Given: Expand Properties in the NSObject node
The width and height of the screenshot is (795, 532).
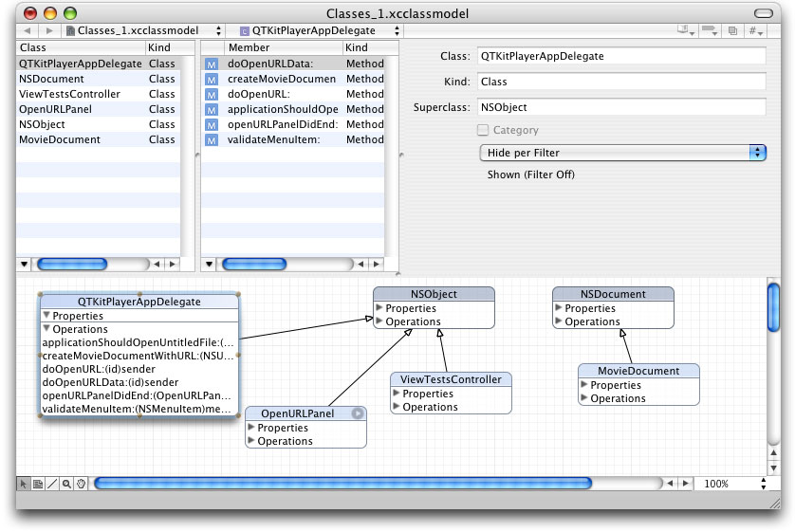Looking at the screenshot, I should pyautogui.click(x=379, y=308).
